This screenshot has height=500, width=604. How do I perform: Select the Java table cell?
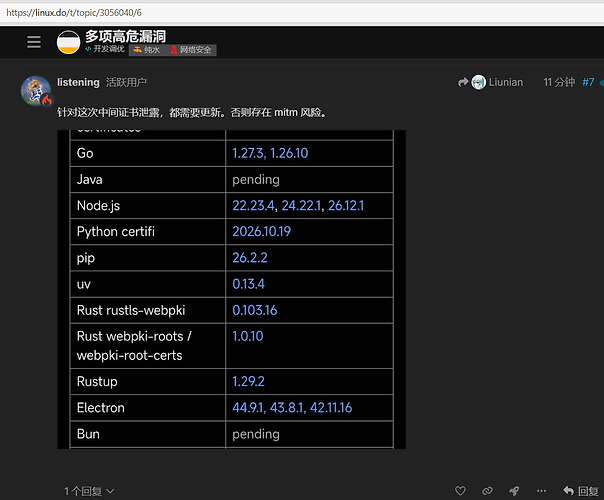[148, 180]
